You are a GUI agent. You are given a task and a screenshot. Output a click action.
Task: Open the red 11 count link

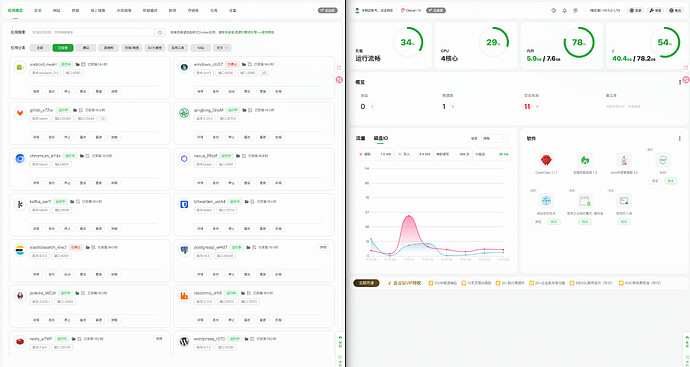(x=527, y=106)
